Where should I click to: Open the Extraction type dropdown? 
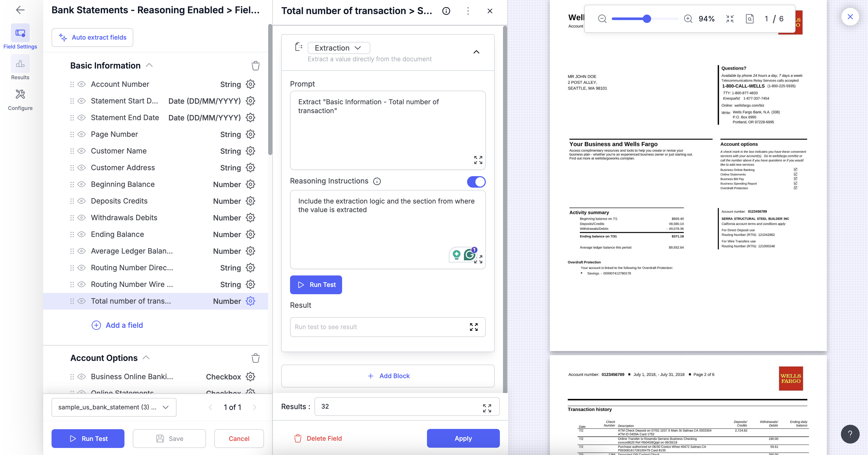coord(338,48)
